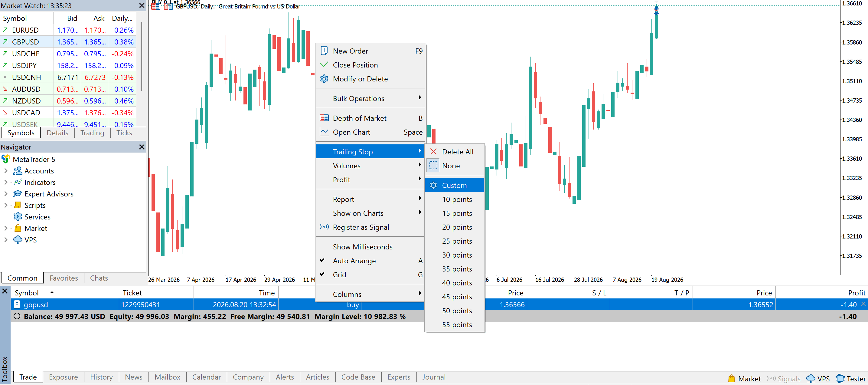This screenshot has width=868, height=385.
Task: Open the Journal tab
Action: tap(434, 377)
